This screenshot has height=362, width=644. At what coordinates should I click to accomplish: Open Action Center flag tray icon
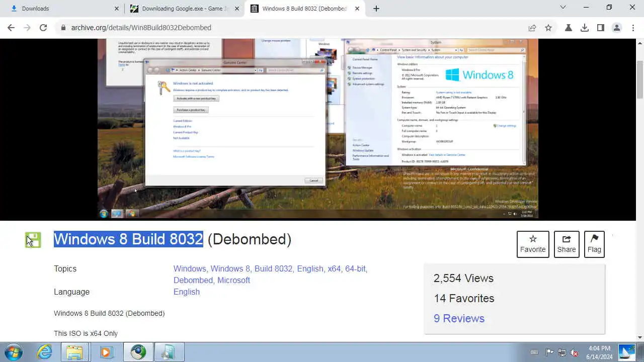click(550, 352)
